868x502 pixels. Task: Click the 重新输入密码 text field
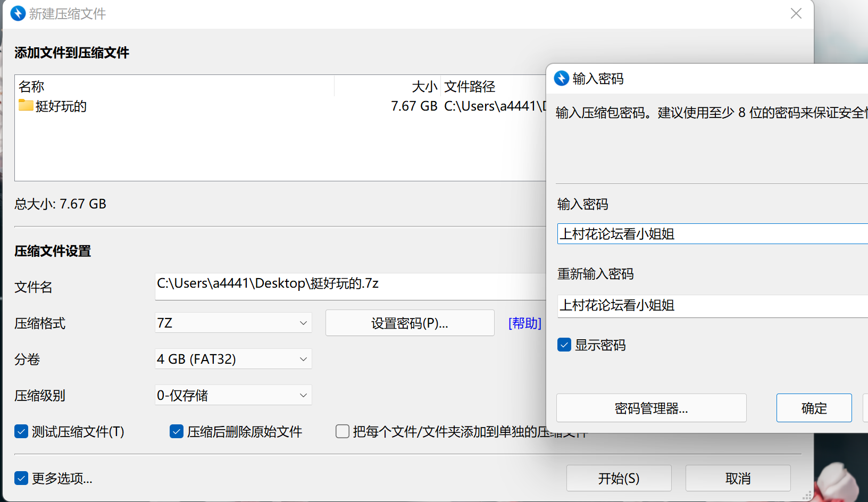(x=713, y=306)
